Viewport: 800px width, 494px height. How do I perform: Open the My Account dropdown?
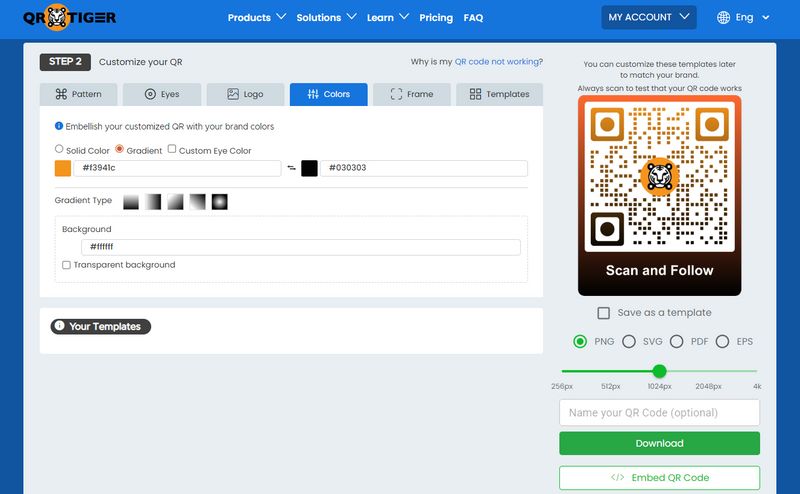649,17
